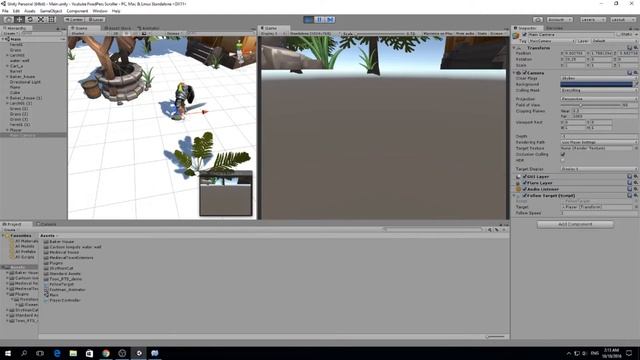Open Windows search from the taskbar
The height and width of the screenshot is (360, 640).
[24, 353]
